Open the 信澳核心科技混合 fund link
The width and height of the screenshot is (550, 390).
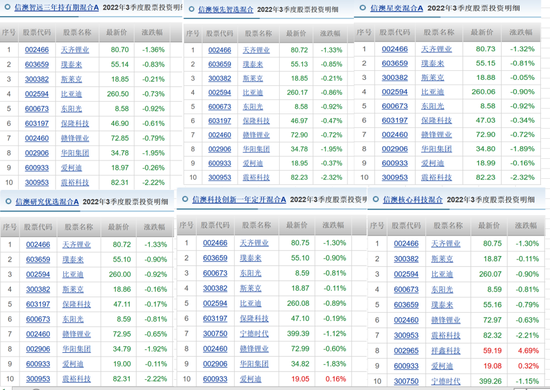(412, 200)
